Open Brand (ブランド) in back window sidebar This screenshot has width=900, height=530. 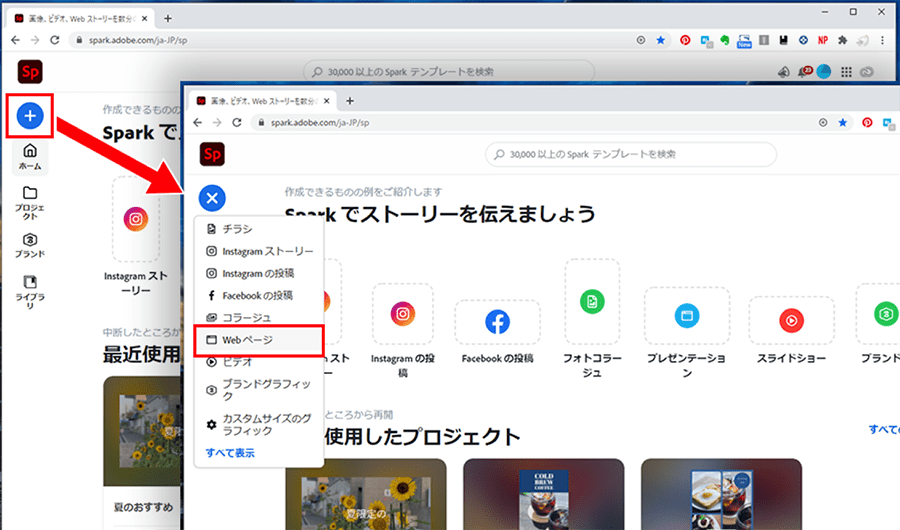click(30, 246)
